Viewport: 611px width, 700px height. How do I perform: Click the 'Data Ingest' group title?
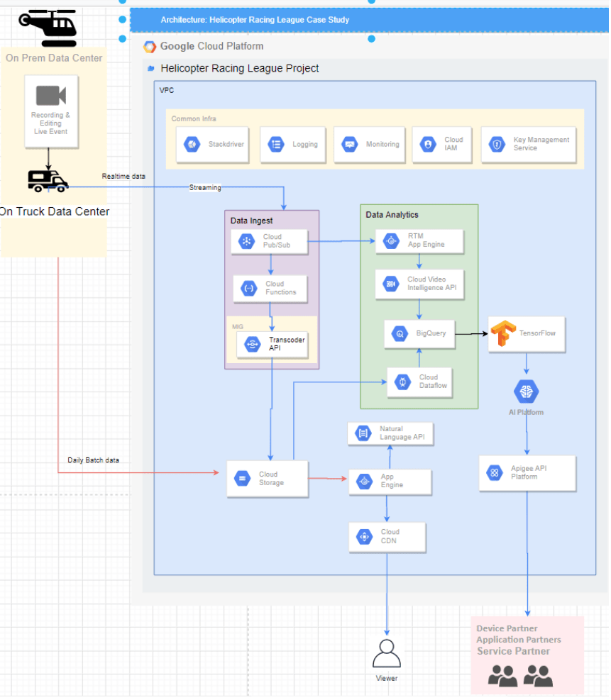point(251,221)
